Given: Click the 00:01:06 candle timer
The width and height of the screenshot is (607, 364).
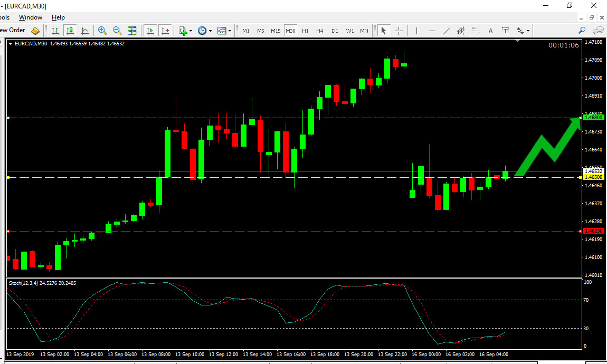Looking at the screenshot, I should tap(564, 45).
